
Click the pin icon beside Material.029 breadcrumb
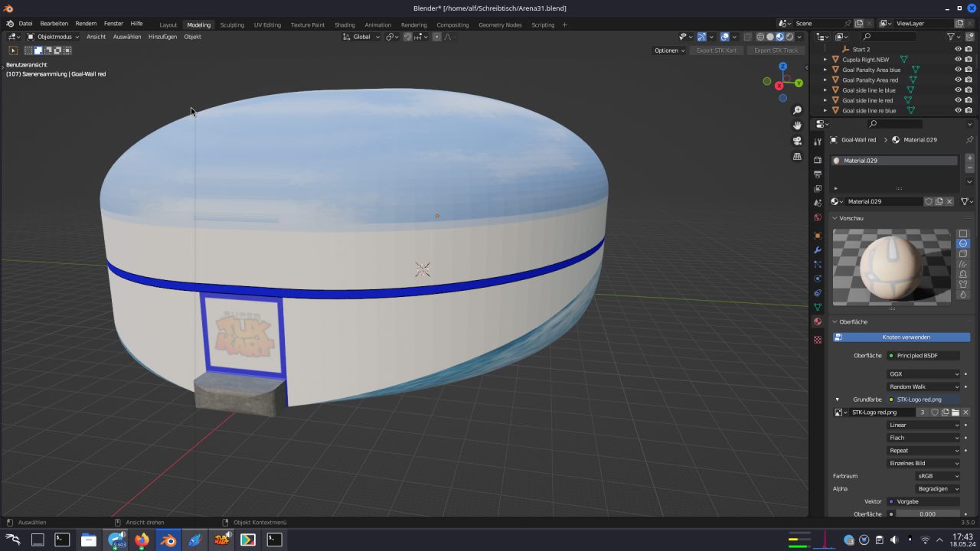pyautogui.click(x=969, y=140)
